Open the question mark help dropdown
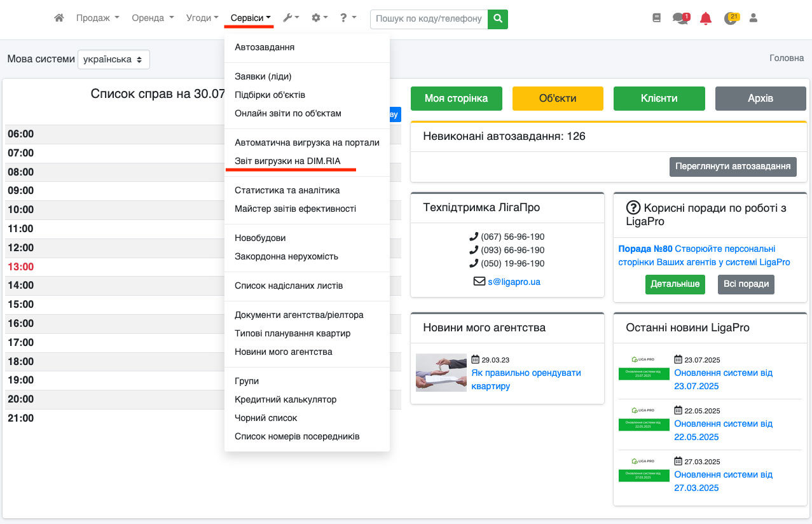 [x=348, y=18]
